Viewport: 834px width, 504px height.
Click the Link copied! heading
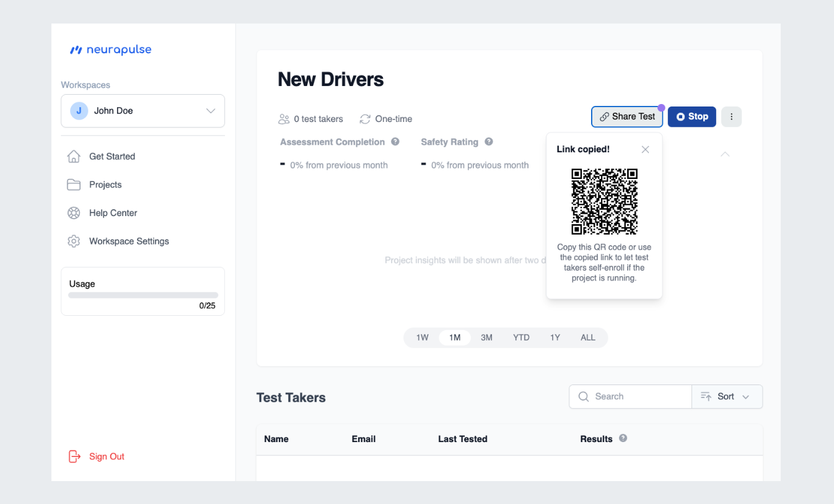(x=583, y=149)
